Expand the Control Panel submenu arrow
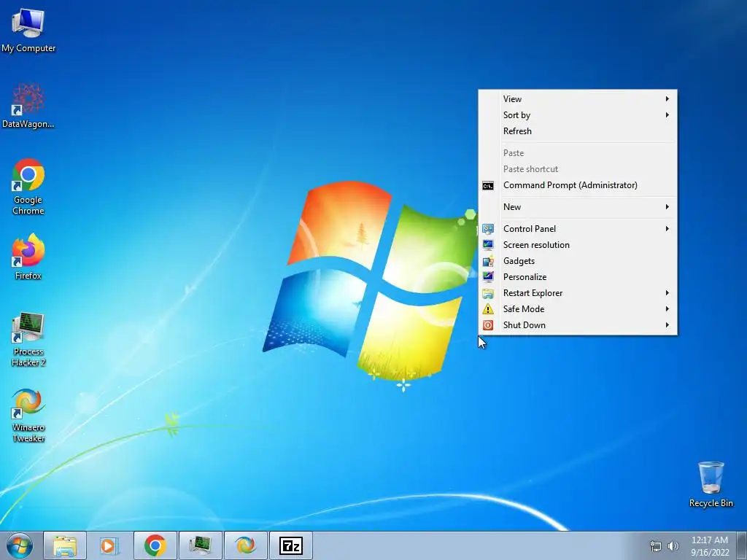Image resolution: width=747 pixels, height=560 pixels. coord(667,229)
